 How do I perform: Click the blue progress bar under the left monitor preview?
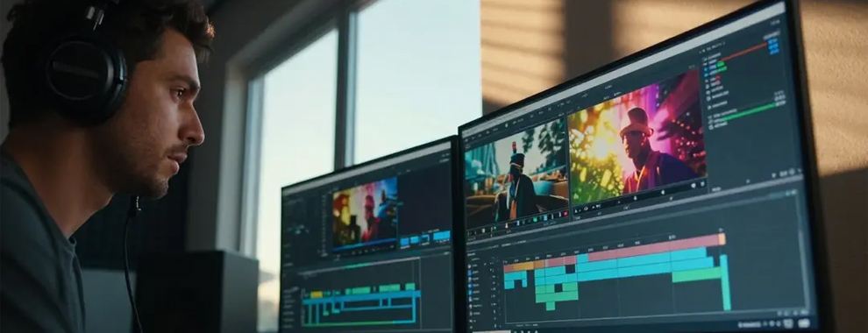pyautogui.click(x=365, y=245)
